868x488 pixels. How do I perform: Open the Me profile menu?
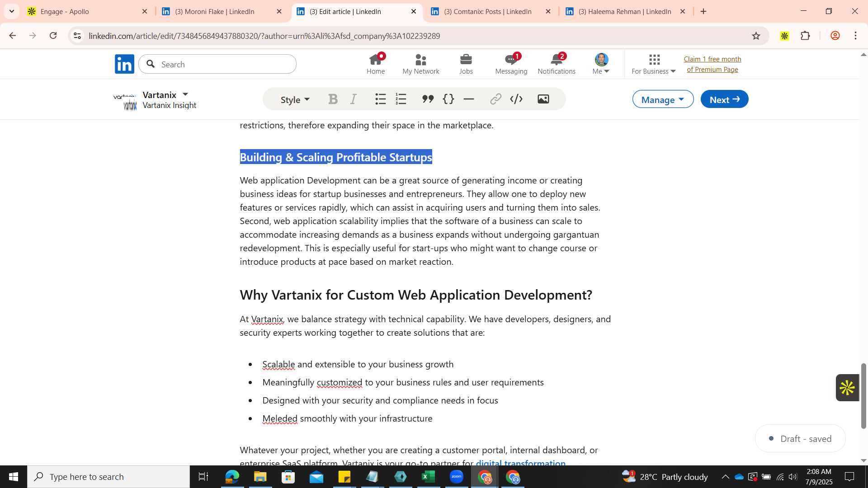[601, 64]
